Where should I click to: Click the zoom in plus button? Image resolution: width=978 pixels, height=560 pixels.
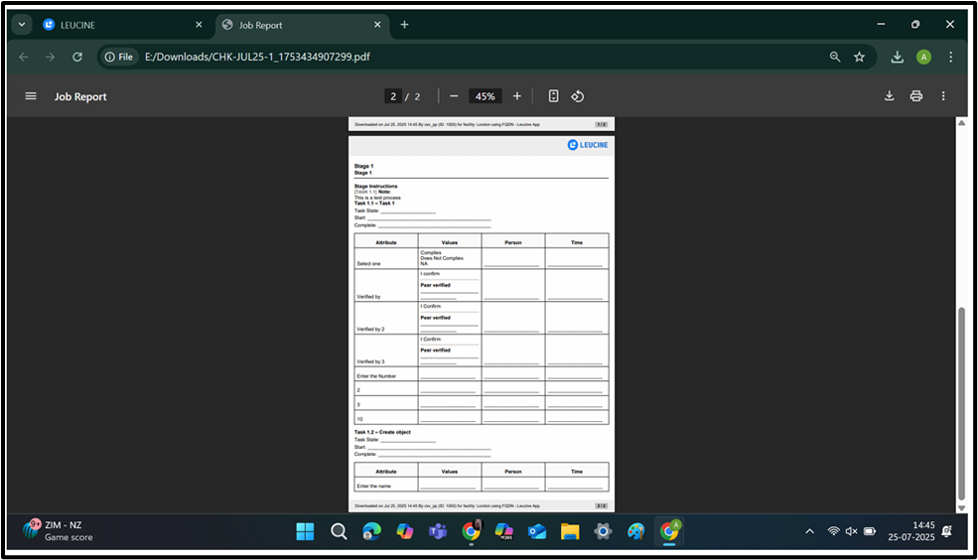pyautogui.click(x=517, y=96)
